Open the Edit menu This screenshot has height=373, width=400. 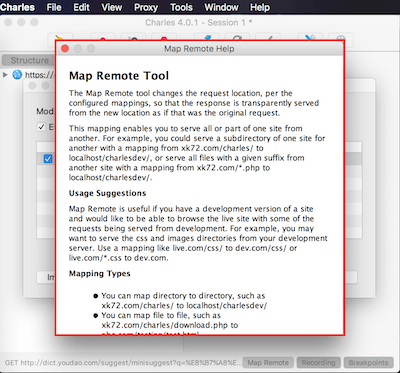point(81,7)
